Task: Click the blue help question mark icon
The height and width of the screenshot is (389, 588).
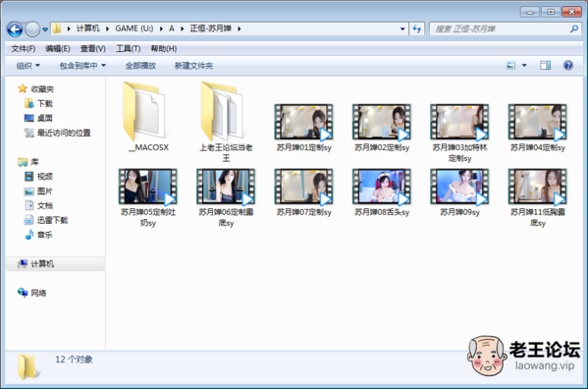Action: pyautogui.click(x=568, y=66)
